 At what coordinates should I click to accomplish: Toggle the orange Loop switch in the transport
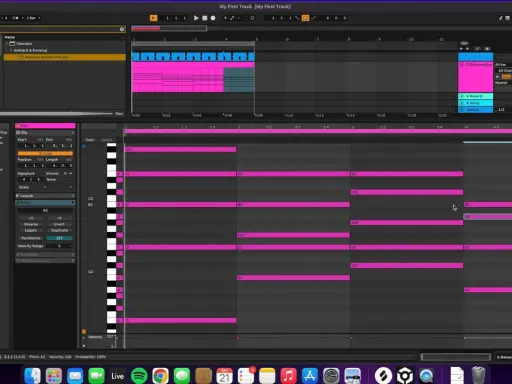tap(305, 18)
